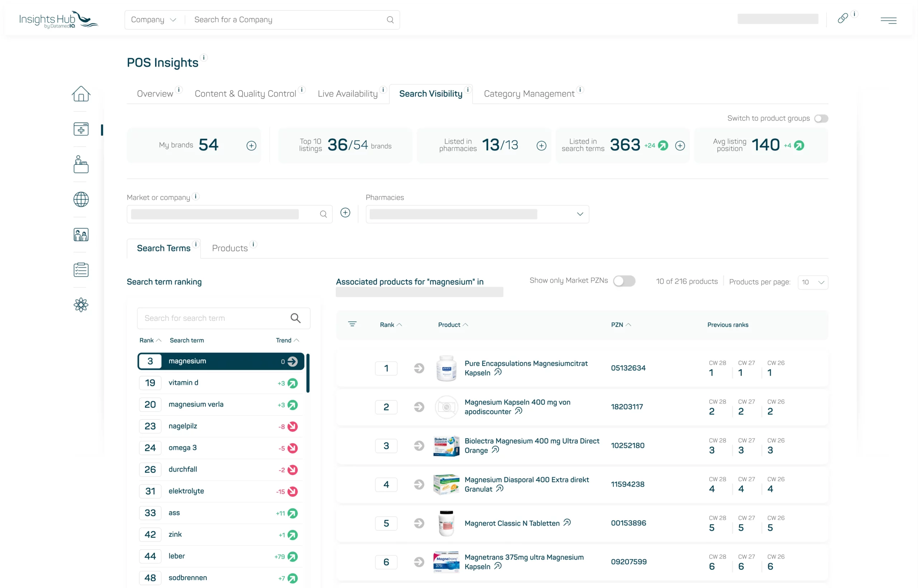Select the atom icon in sidebar
The width and height of the screenshot is (918, 588).
[x=81, y=305]
